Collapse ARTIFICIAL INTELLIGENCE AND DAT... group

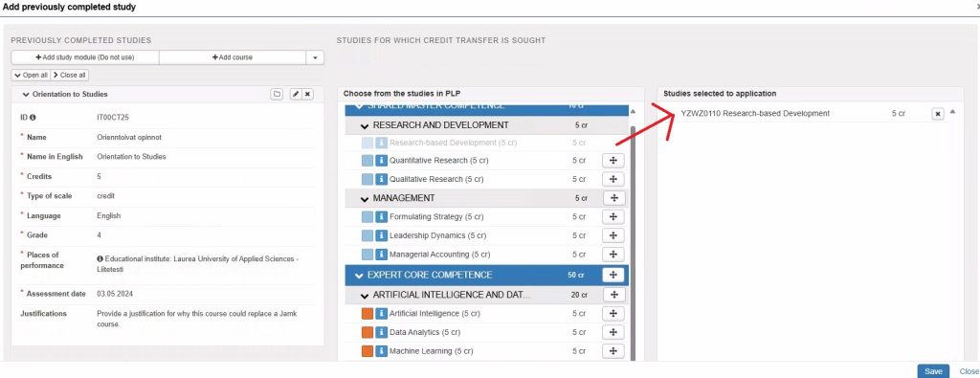click(x=365, y=295)
